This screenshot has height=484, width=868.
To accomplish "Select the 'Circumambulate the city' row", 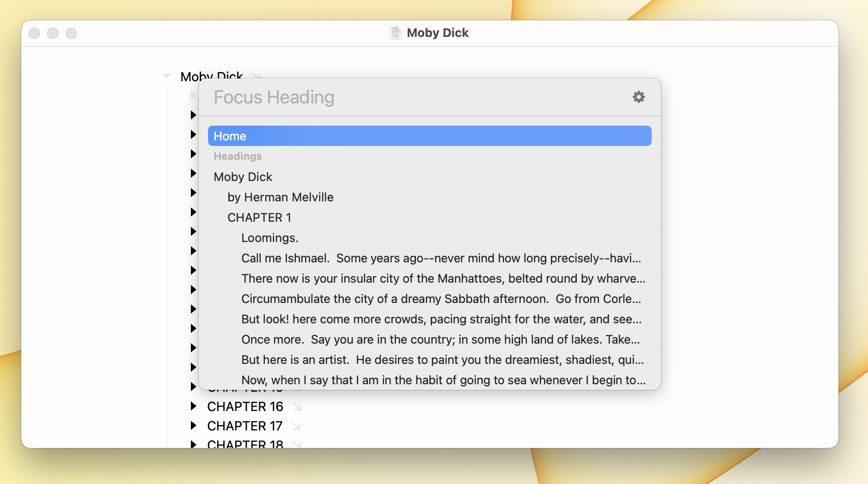I will [x=430, y=299].
